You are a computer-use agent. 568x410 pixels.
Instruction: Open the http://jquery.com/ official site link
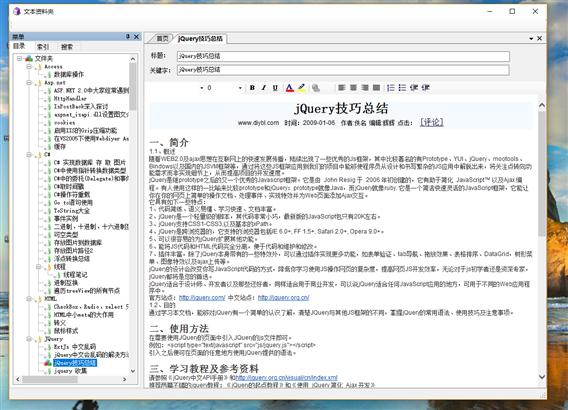202,298
